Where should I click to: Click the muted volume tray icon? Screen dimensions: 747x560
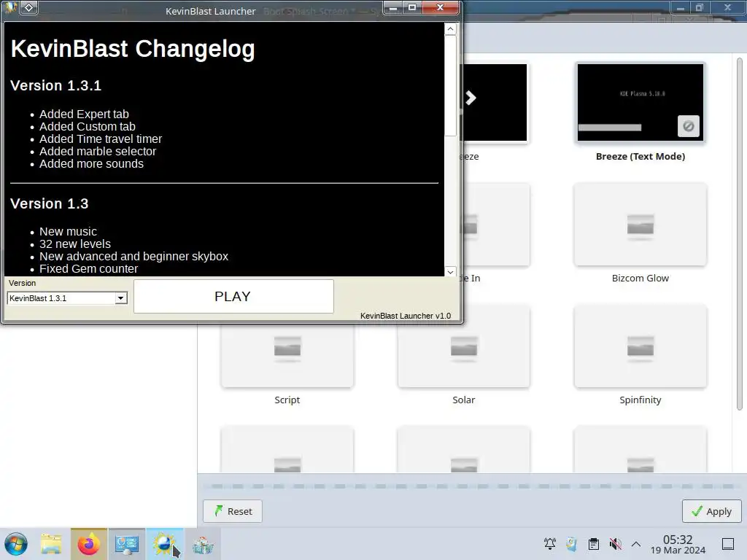pos(615,544)
